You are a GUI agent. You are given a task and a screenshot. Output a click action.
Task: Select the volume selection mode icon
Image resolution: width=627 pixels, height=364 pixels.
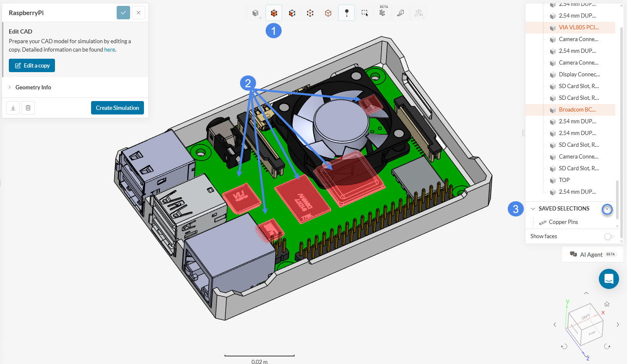pos(274,13)
